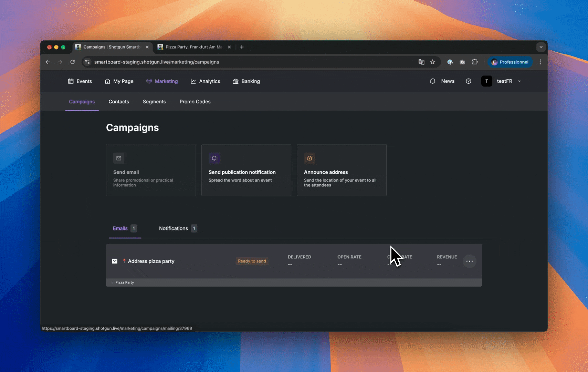
Task: Click the testFR avatar icon
Action: click(x=486, y=81)
